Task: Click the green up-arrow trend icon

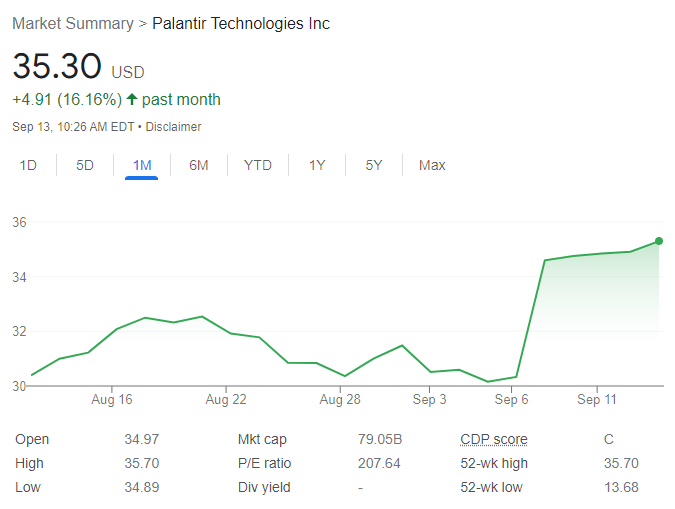Action: [x=131, y=100]
